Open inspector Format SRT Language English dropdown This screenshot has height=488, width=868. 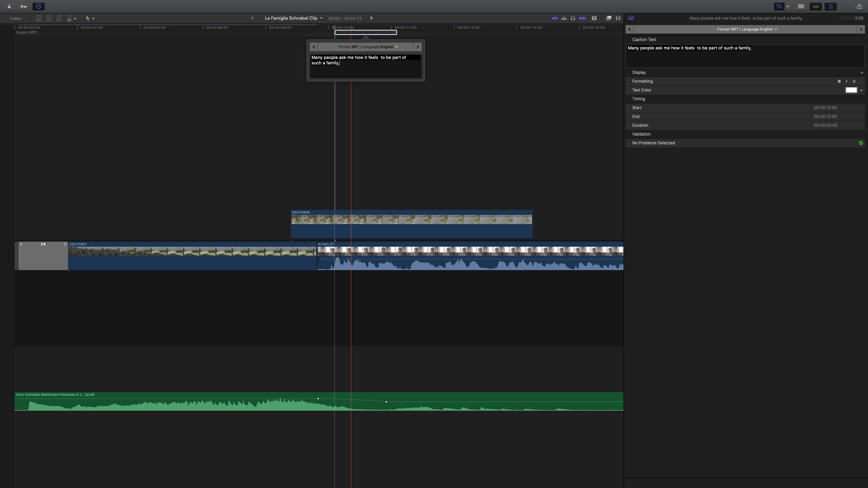point(747,29)
